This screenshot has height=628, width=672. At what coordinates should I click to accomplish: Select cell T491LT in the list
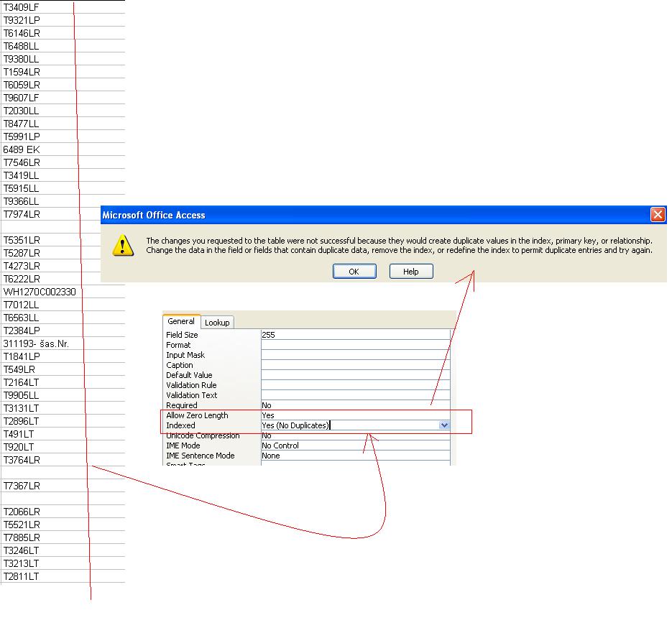coord(63,434)
